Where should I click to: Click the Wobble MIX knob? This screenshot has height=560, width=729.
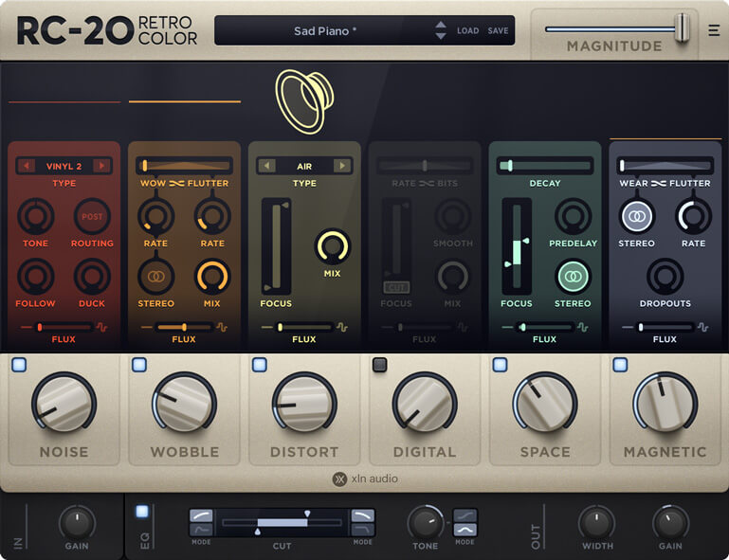click(x=212, y=277)
